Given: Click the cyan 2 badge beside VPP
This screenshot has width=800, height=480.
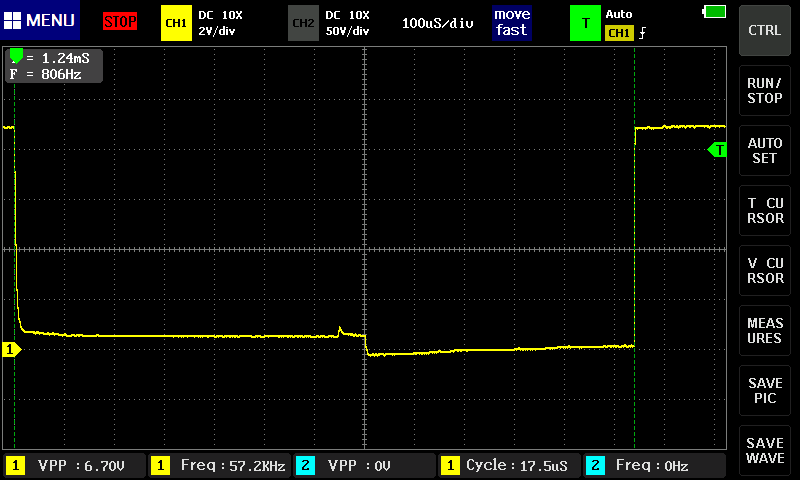Looking at the screenshot, I should [x=305, y=465].
